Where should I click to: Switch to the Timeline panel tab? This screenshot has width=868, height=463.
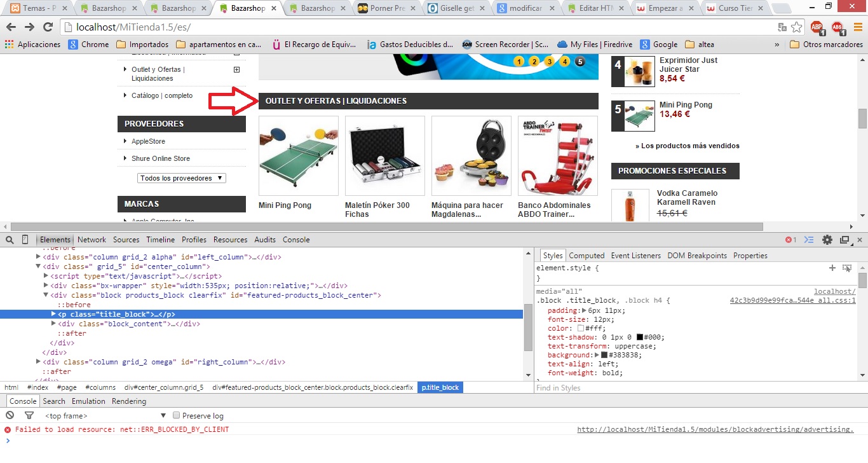(x=160, y=240)
